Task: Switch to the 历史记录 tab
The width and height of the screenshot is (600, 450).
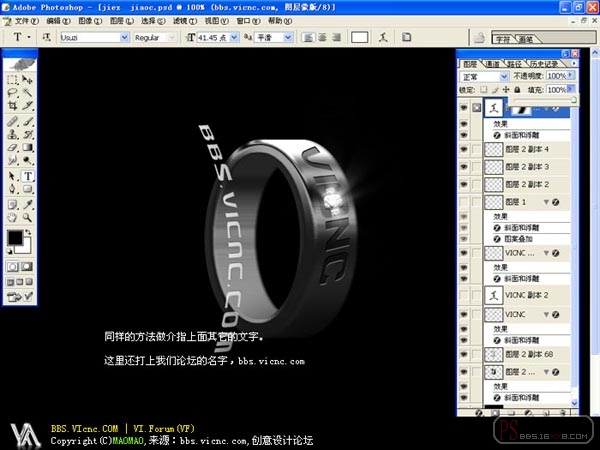Action: 544,64
